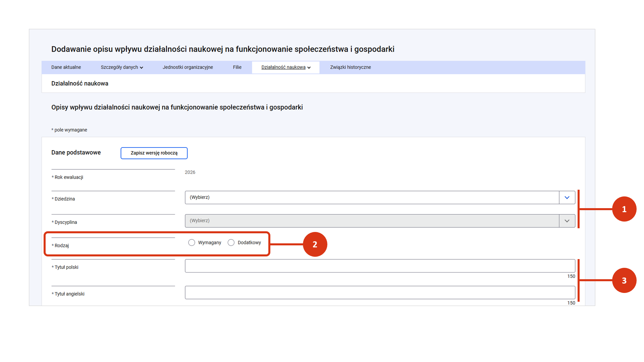644x362 pixels.
Task: Click the Wymagany radio label text
Action: [209, 243]
